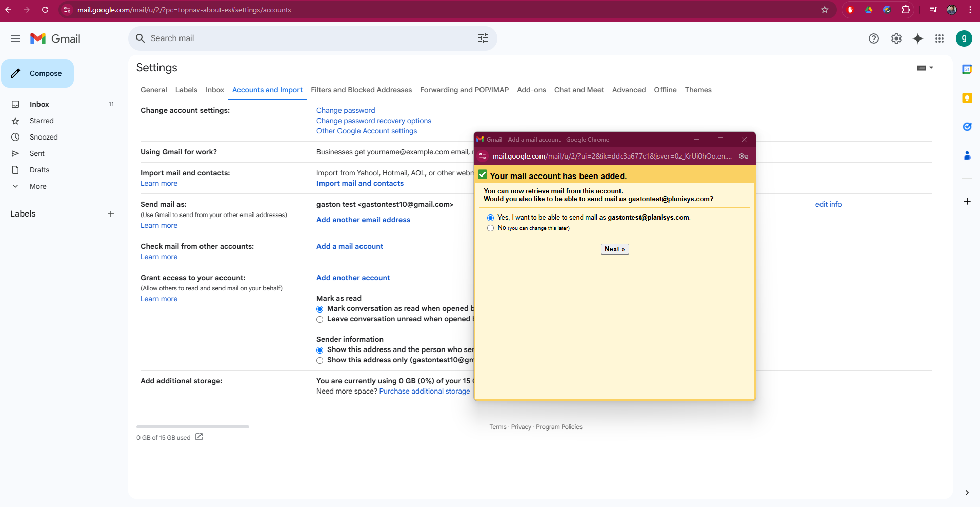Switch to Filters and Blocked Addresses tab
This screenshot has height=507, width=980.
click(x=361, y=90)
